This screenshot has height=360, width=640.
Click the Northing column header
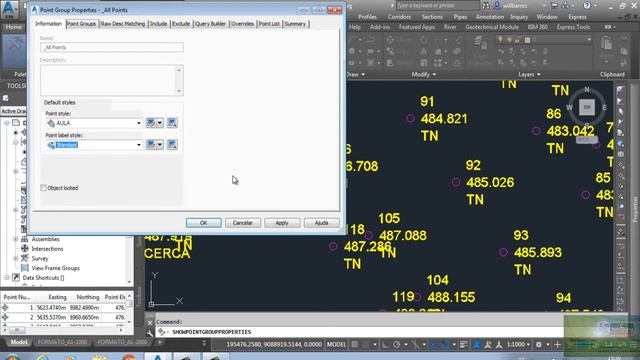[88, 297]
